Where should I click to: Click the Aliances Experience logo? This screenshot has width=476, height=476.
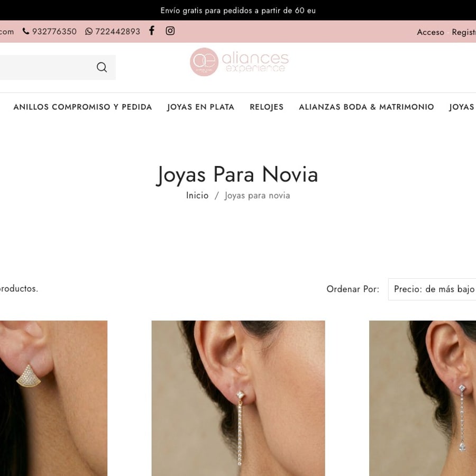pos(239,62)
